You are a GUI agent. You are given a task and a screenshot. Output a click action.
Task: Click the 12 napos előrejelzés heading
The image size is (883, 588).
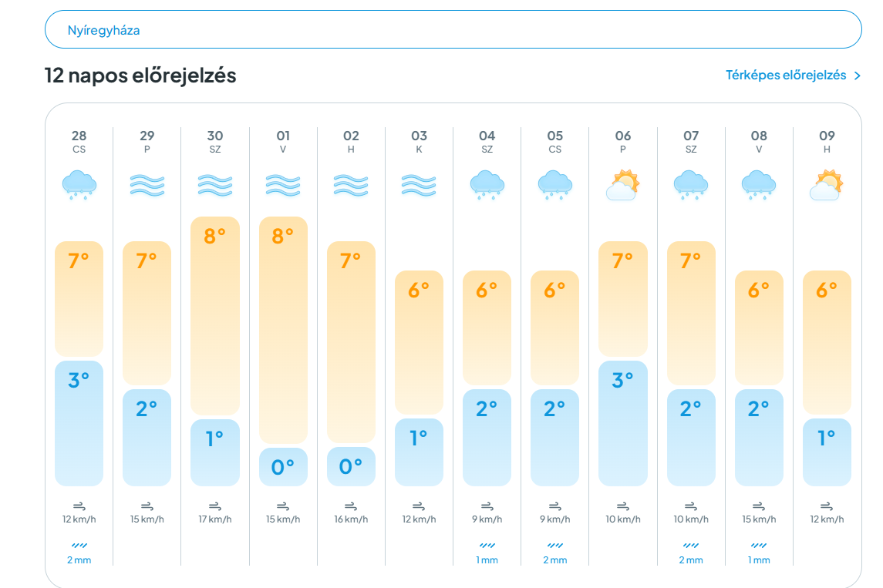pyautogui.click(x=140, y=76)
